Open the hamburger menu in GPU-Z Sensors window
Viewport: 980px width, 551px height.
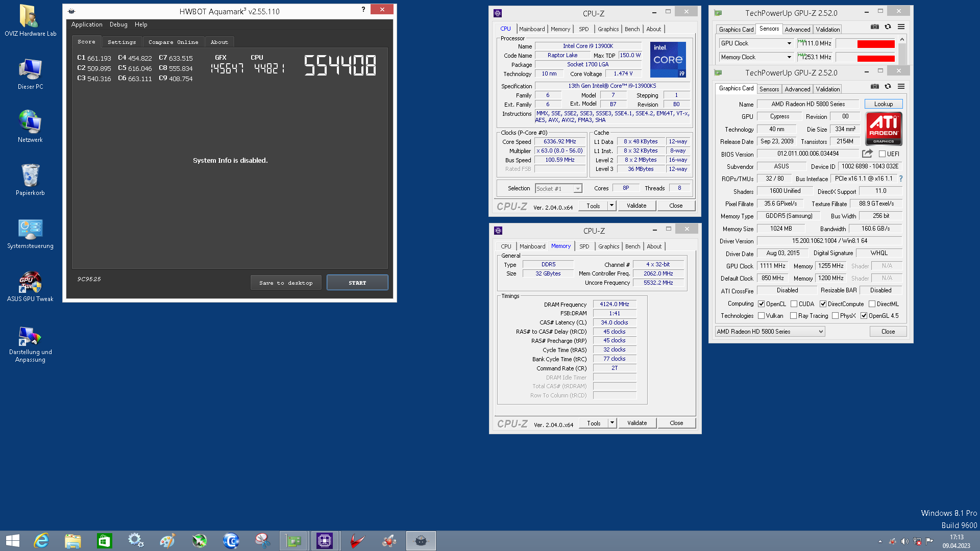(x=901, y=27)
